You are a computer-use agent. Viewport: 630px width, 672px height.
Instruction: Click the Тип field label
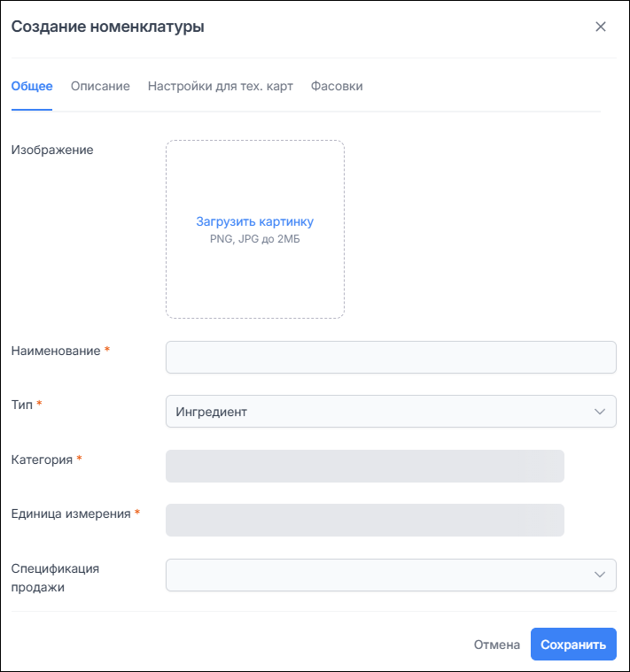(x=21, y=405)
